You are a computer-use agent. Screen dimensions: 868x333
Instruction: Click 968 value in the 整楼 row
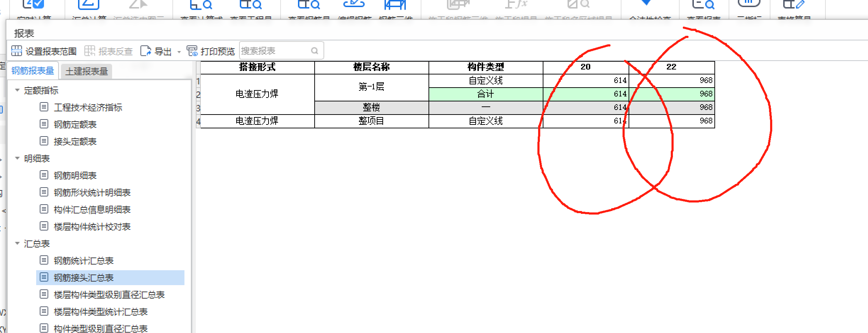click(x=706, y=107)
